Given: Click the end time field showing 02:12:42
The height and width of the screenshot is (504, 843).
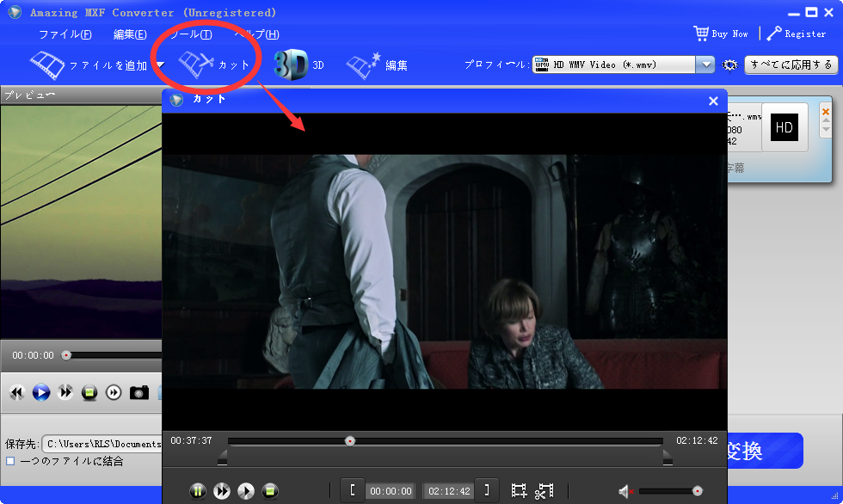Looking at the screenshot, I should [x=449, y=491].
